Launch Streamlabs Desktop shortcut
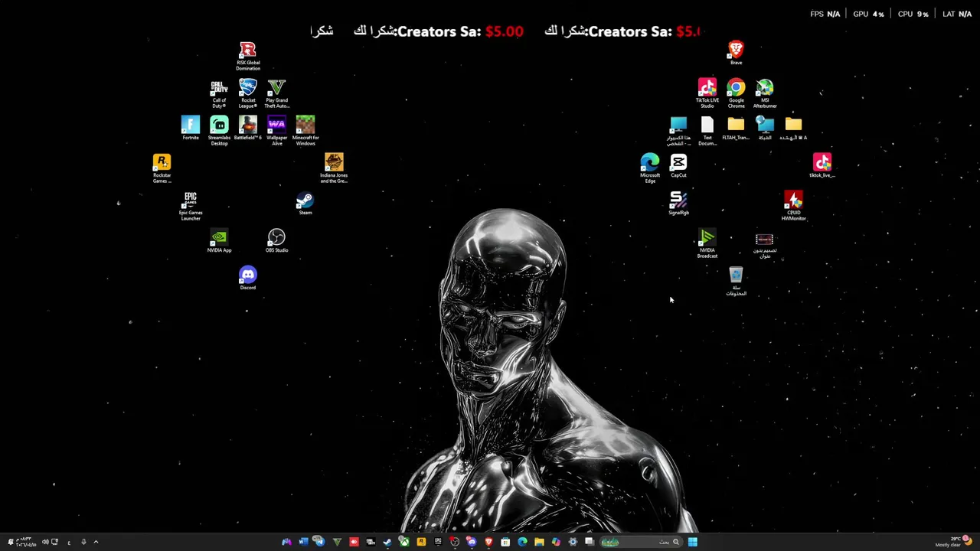 [219, 131]
